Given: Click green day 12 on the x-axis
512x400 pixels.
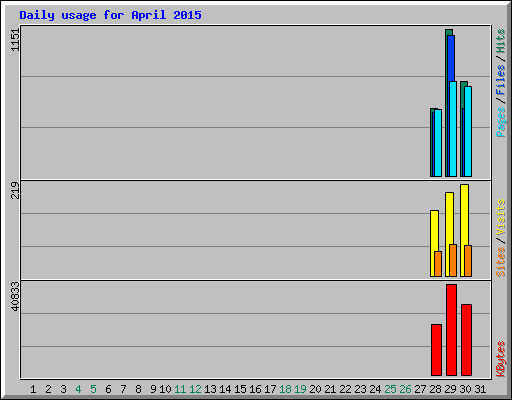Looking at the screenshot, I should 195,389.
